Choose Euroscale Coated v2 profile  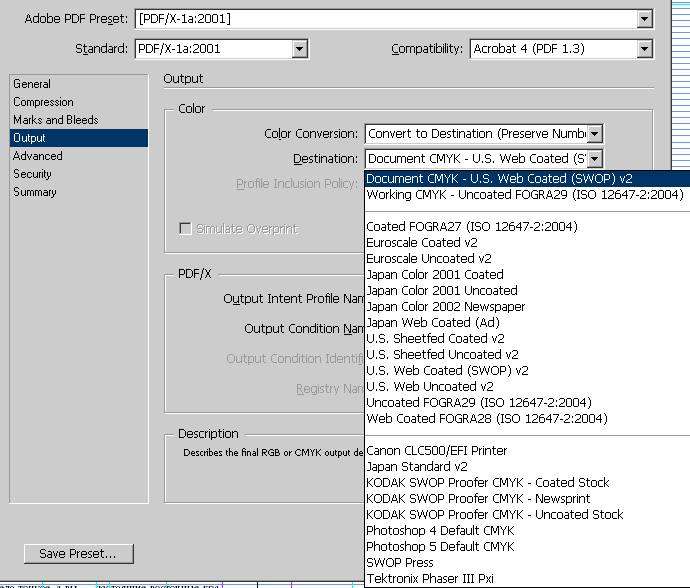point(527,243)
